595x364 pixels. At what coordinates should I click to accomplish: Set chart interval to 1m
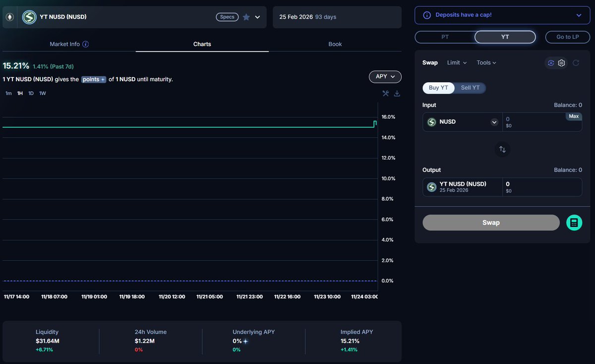coord(8,93)
